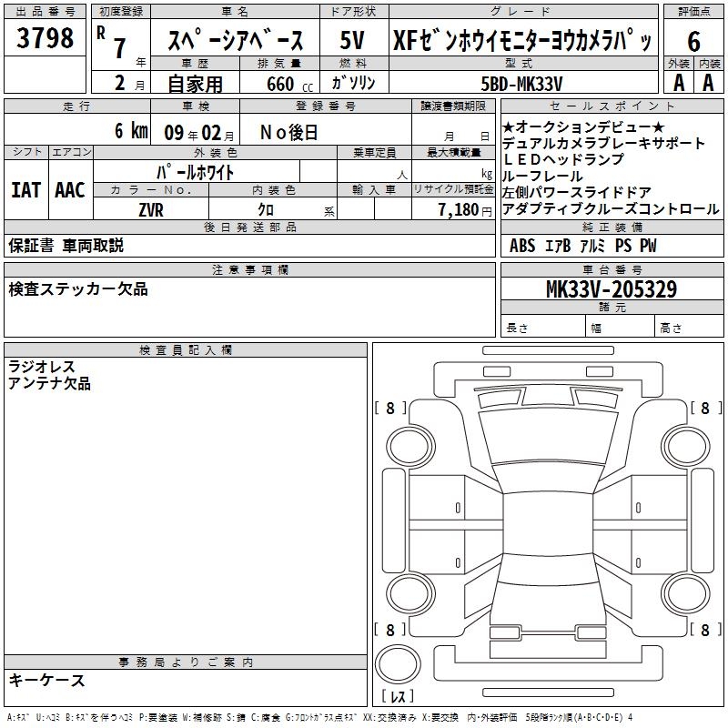Screen dimensions: 728x728
Task: Click the star before オークションデビュー
Action: (509, 126)
